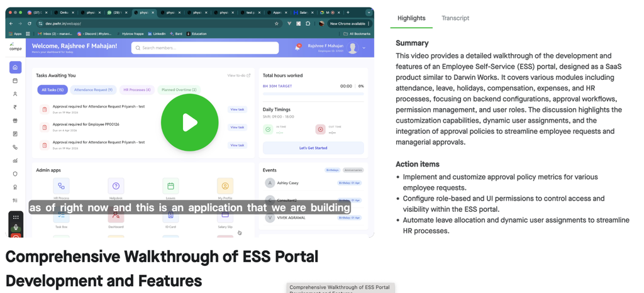Click the microphone icon in the recording widget
This screenshot has width=644, height=293.
coord(16,227)
